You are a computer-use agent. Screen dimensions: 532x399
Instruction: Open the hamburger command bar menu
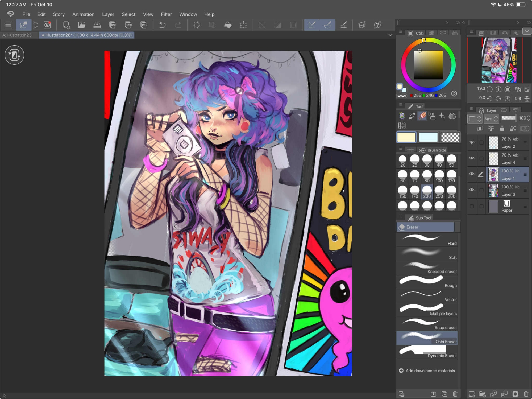click(8, 25)
